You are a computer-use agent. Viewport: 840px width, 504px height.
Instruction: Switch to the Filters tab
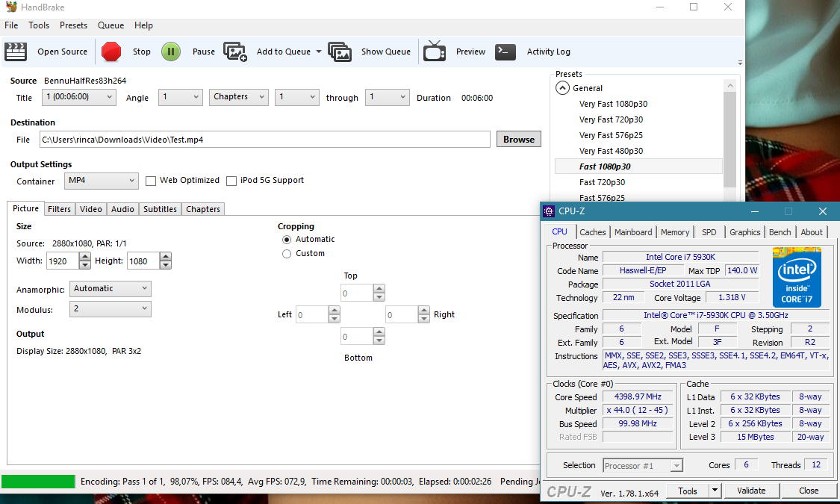point(59,209)
